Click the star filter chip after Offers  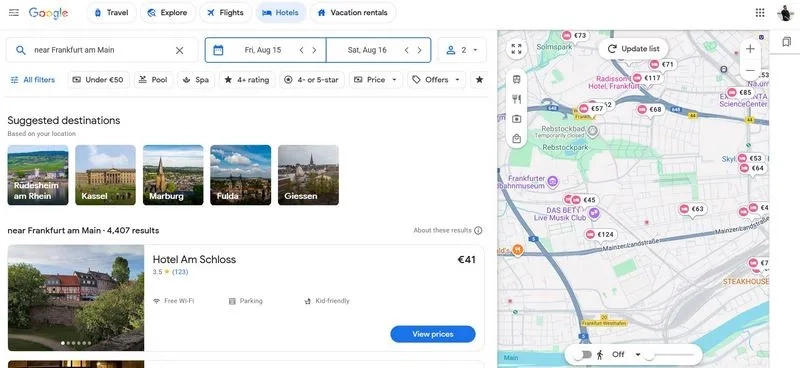click(x=479, y=80)
